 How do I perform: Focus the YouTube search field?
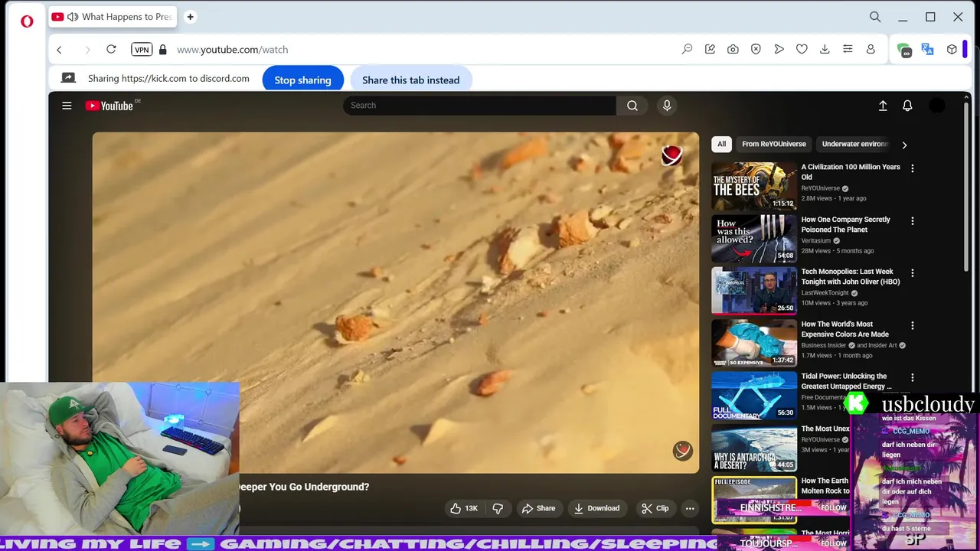point(479,106)
